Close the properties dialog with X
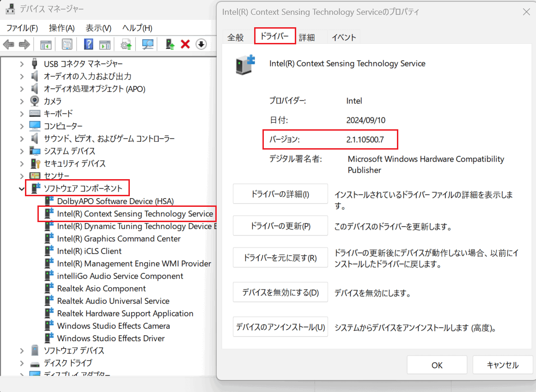 (x=526, y=12)
